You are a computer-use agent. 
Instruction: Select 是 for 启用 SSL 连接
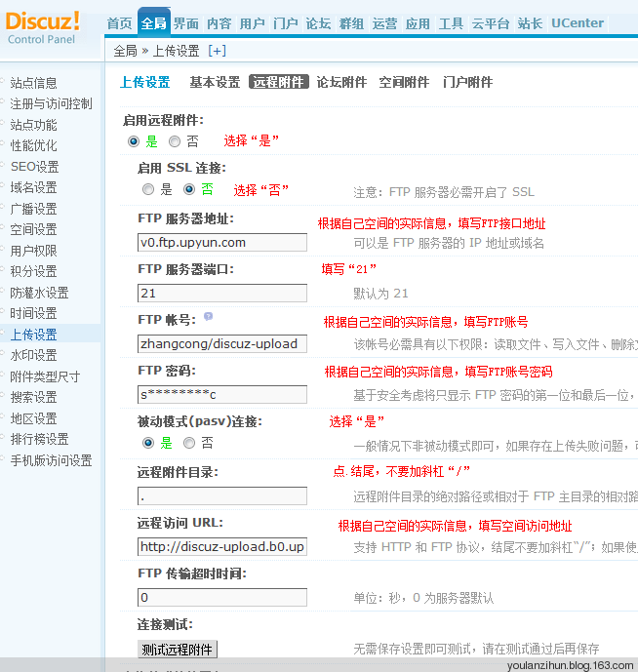point(148,189)
